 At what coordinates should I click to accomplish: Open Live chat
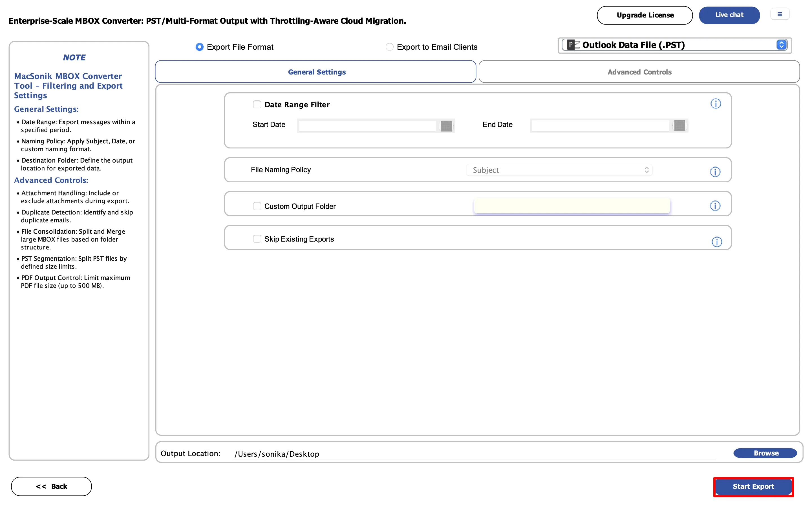729,15
